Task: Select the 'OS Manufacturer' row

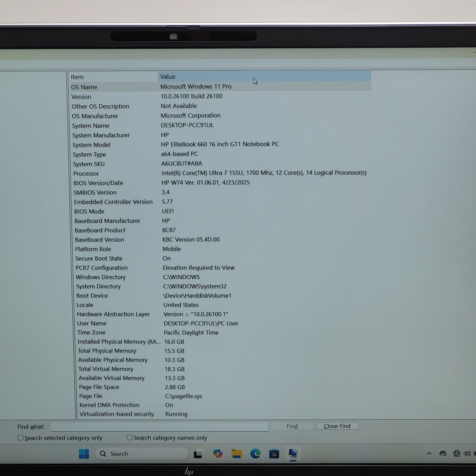Action: tap(95, 116)
